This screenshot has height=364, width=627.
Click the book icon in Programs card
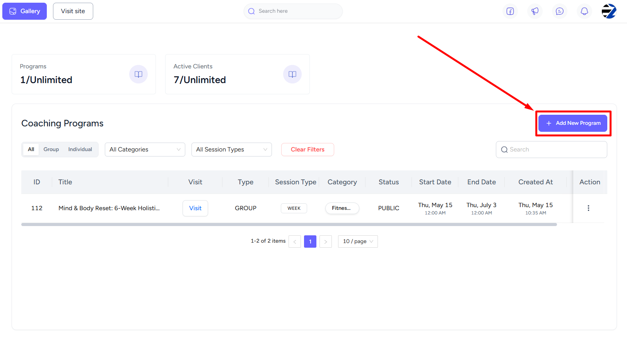[x=138, y=74]
